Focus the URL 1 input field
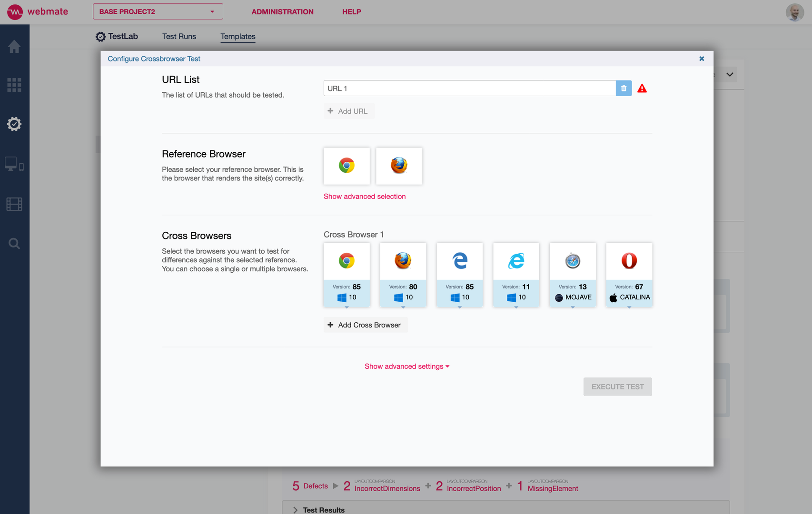This screenshot has height=514, width=812. coord(470,89)
